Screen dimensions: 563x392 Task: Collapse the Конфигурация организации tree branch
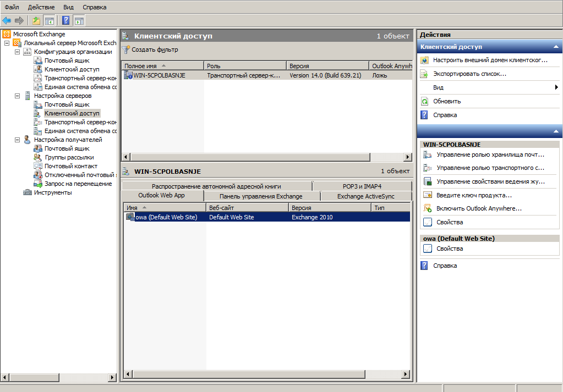[x=17, y=52]
